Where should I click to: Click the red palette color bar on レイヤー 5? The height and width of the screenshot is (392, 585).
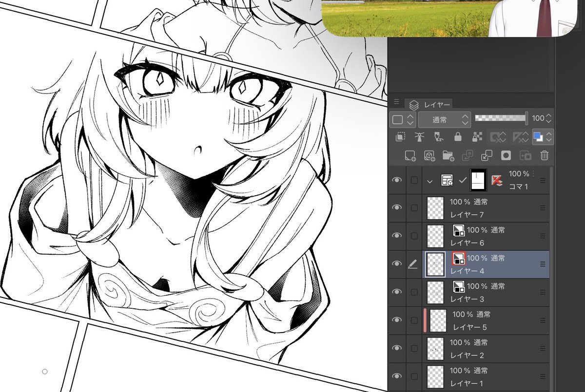(x=425, y=320)
